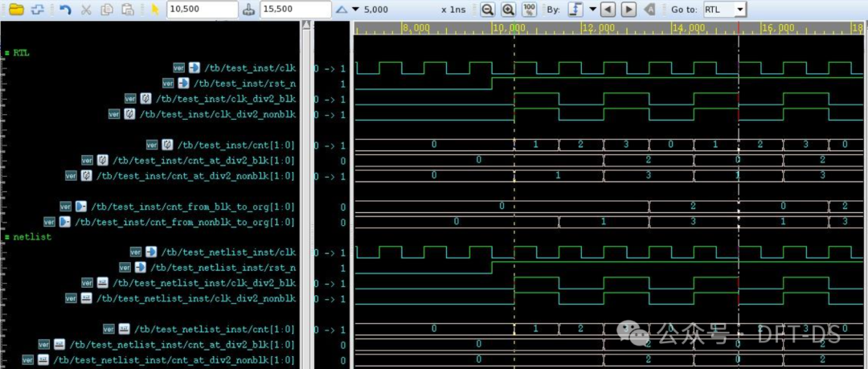Click the signal pane vertical scrollbar up arrow
Viewport: 868px width, 369px height.
click(x=305, y=25)
